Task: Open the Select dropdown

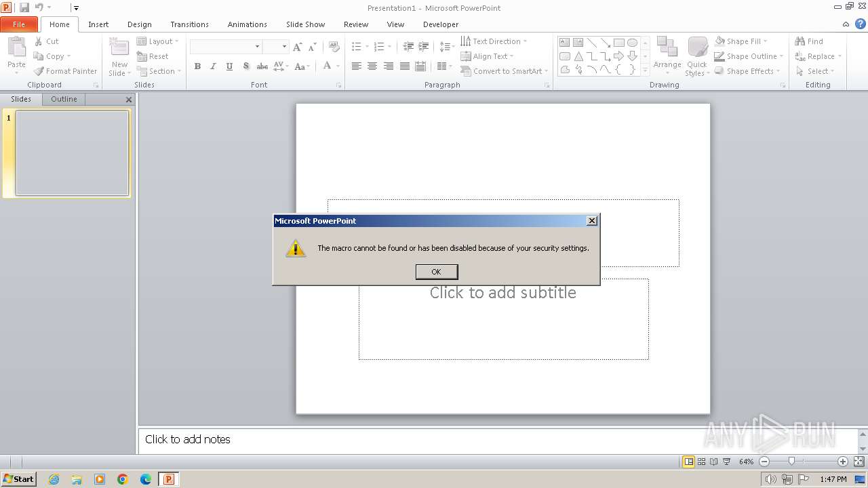Action: (x=814, y=71)
